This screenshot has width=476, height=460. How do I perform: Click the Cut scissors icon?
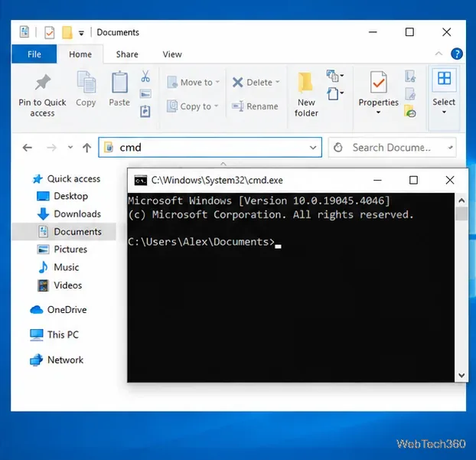[145, 77]
